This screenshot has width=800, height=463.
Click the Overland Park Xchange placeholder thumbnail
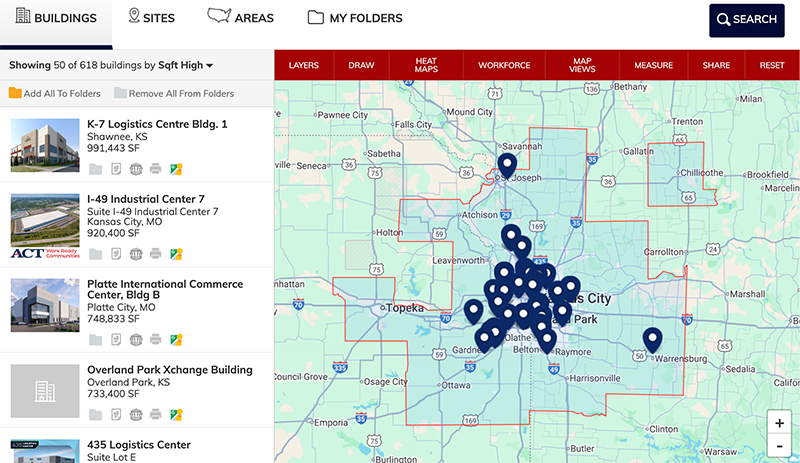click(x=45, y=391)
